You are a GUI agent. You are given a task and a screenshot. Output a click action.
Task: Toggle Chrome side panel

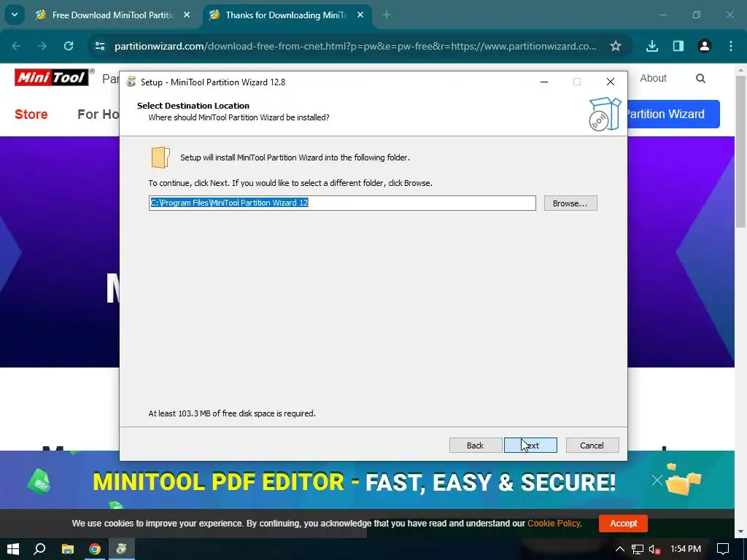(678, 46)
